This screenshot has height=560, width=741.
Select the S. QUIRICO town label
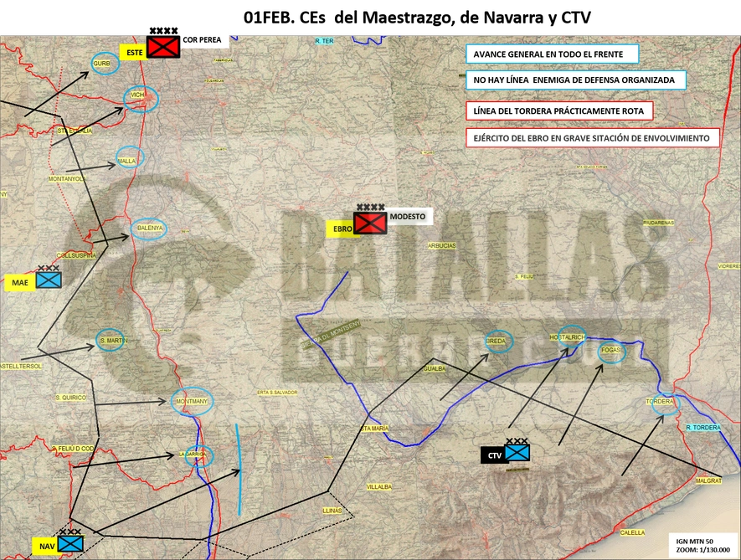71,398
